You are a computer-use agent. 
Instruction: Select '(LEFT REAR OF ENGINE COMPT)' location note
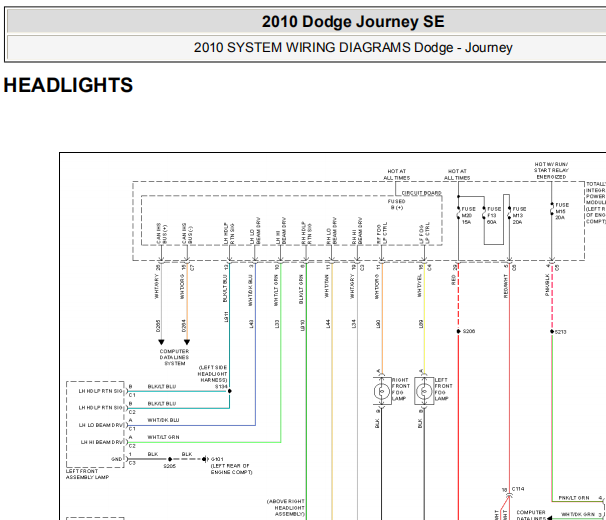pos(232,469)
